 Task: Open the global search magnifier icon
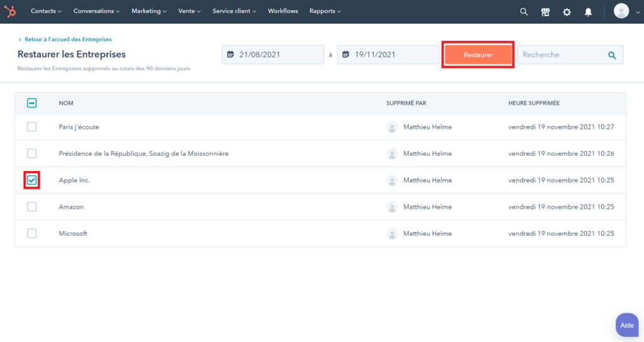coord(524,11)
